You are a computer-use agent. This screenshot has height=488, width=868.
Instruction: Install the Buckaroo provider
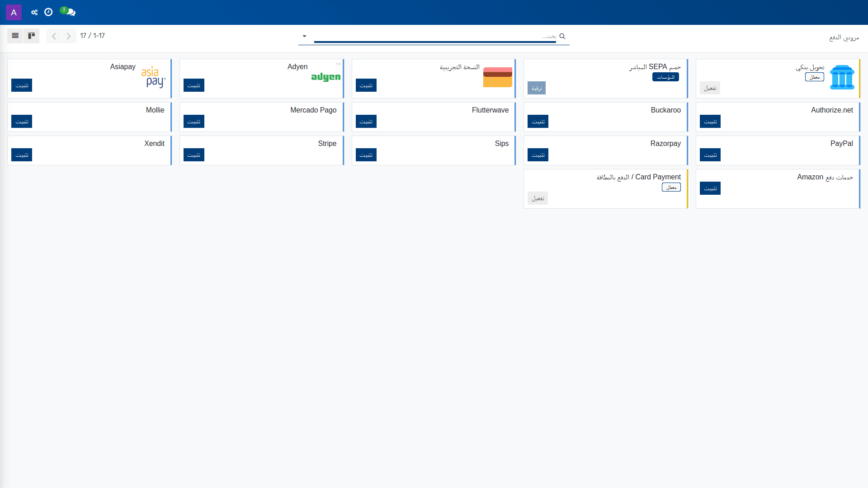click(x=538, y=122)
